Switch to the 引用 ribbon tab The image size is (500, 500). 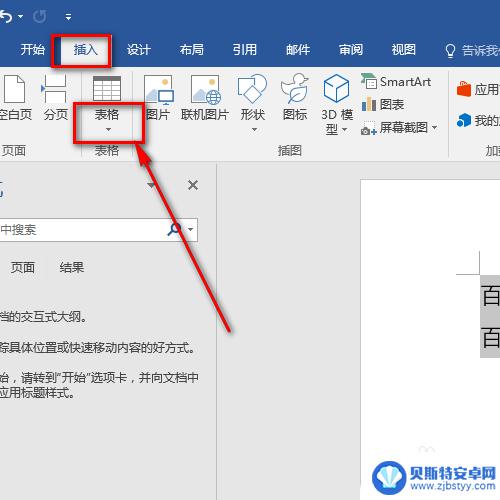click(245, 50)
